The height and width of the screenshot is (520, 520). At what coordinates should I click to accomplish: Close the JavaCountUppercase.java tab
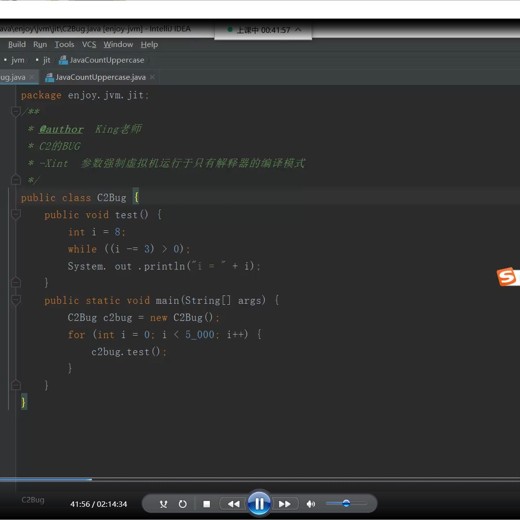152,77
